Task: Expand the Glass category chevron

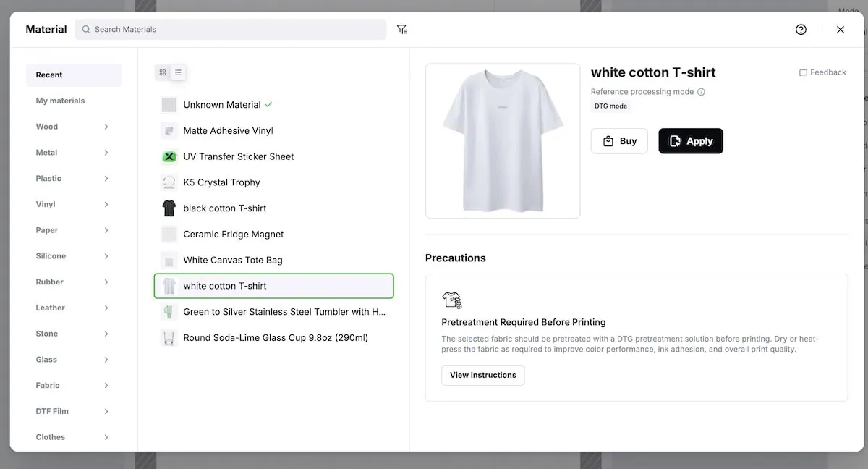Action: click(106, 360)
